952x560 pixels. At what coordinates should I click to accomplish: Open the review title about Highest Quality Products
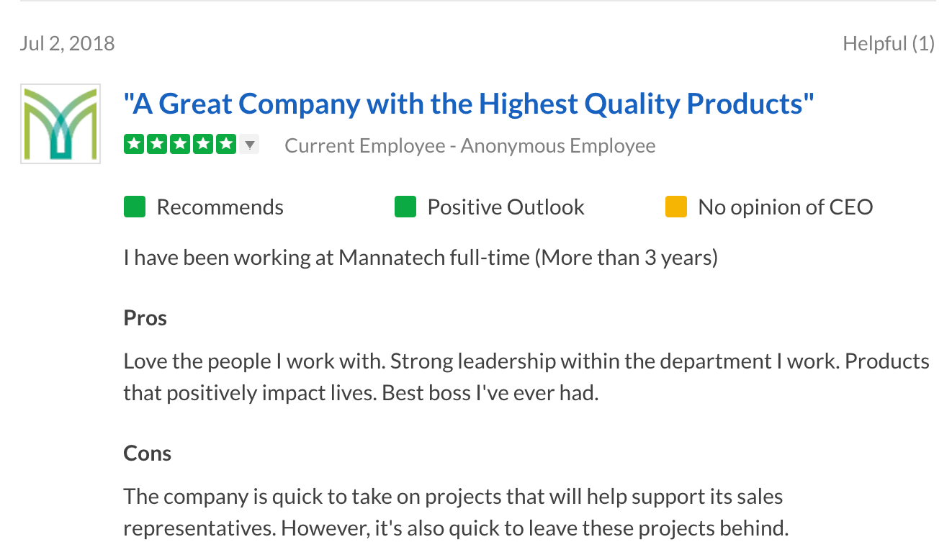coord(469,104)
